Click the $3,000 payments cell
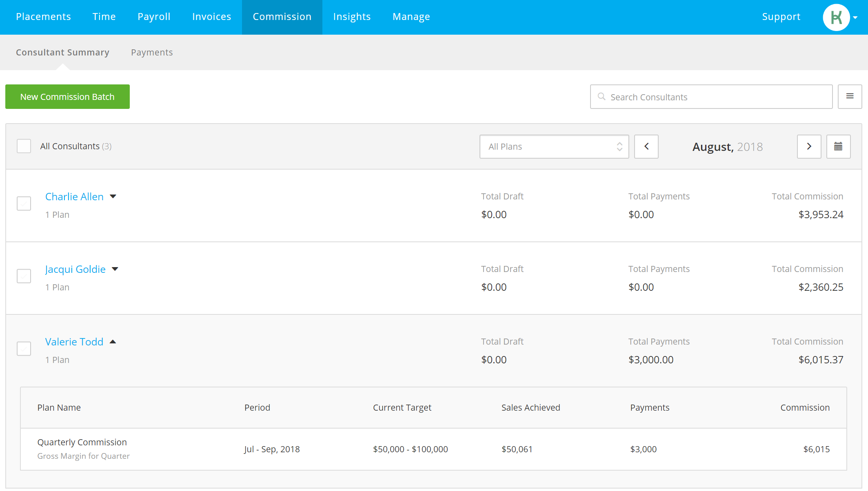Viewport: 868px width, 491px height. pyautogui.click(x=643, y=449)
